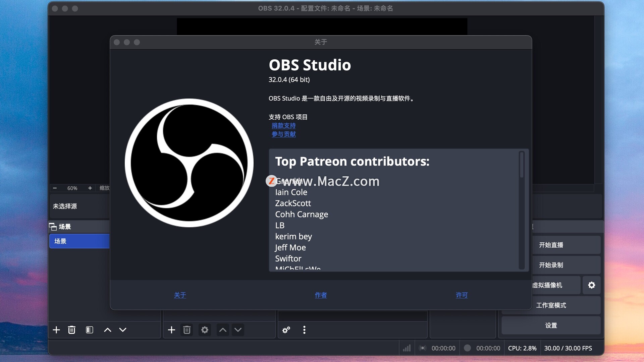Open the 捐款支持 donation link
This screenshot has height=362, width=644.
click(283, 126)
